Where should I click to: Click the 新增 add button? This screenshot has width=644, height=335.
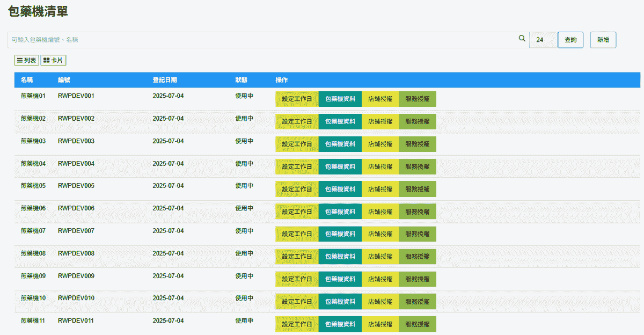(x=603, y=40)
